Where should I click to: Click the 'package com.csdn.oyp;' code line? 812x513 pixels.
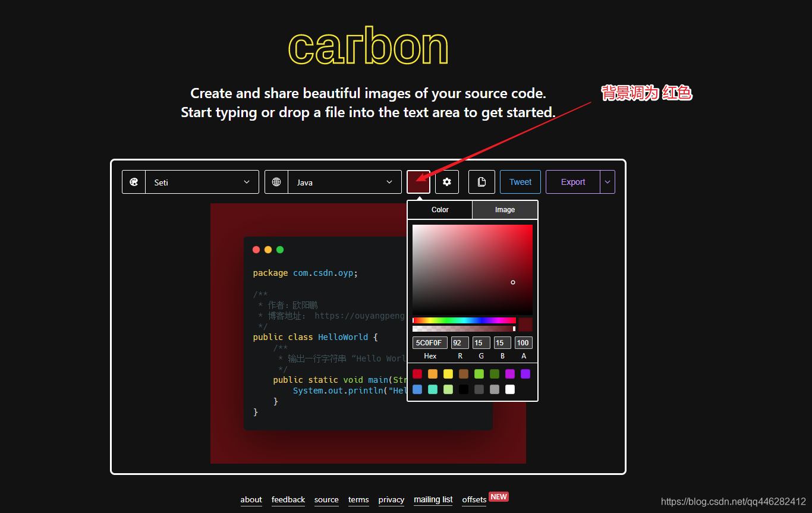tap(306, 273)
